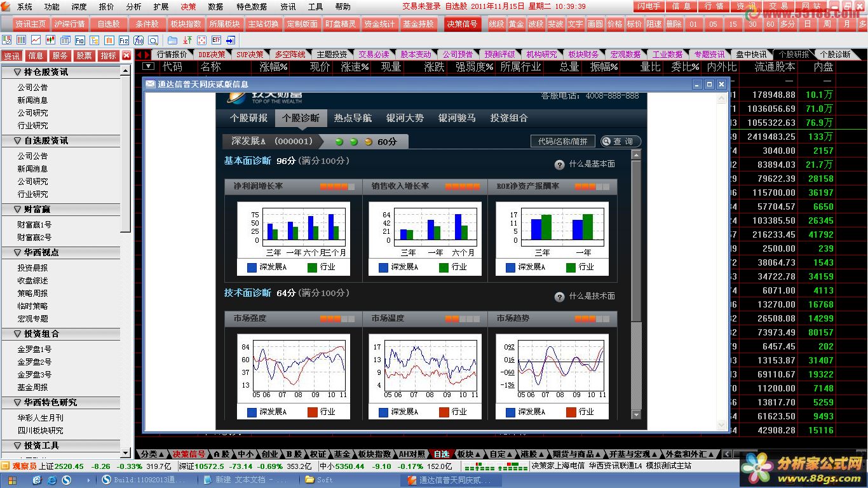The image size is (868, 488).
Task: Open the F10 company info icon
Action: (x=80, y=40)
